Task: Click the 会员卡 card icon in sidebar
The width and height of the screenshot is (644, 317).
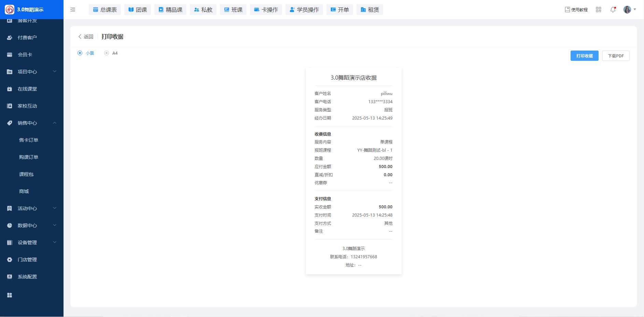Action: 10,55
